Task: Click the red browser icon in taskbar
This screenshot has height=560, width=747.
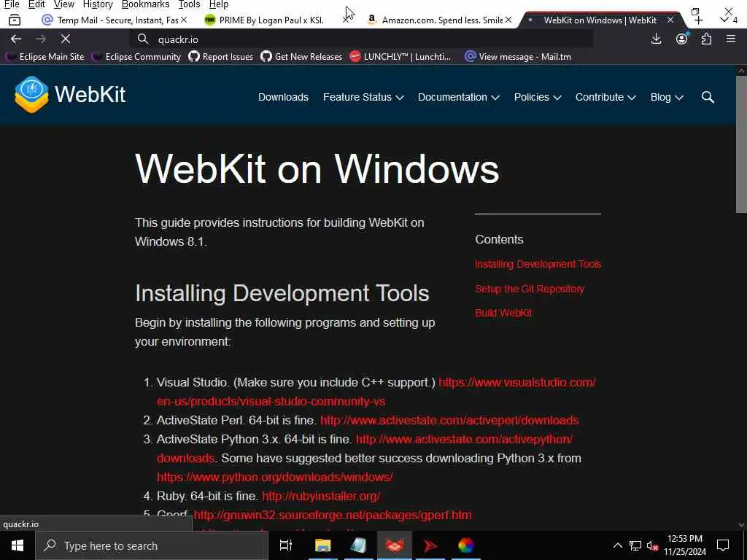Action: coord(395,545)
